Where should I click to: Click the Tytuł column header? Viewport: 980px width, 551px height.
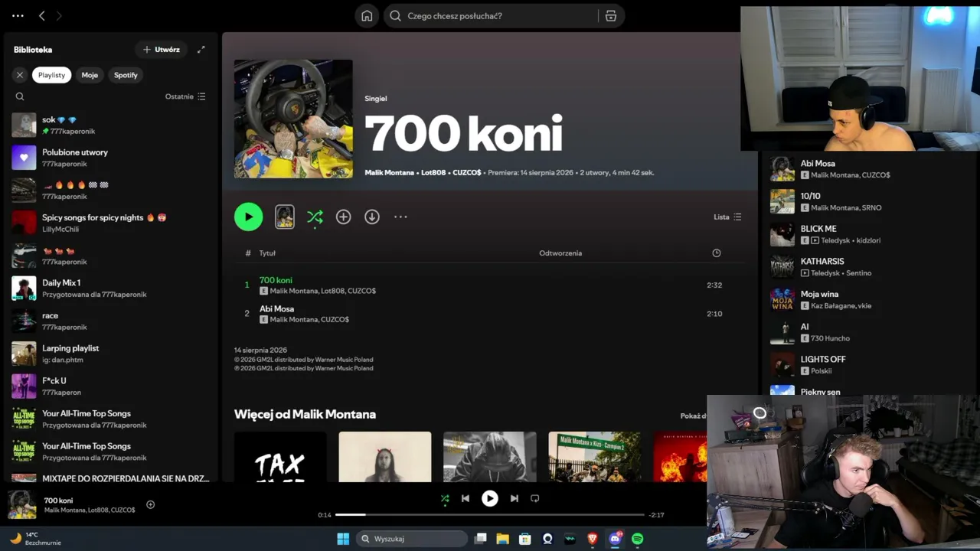coord(267,253)
